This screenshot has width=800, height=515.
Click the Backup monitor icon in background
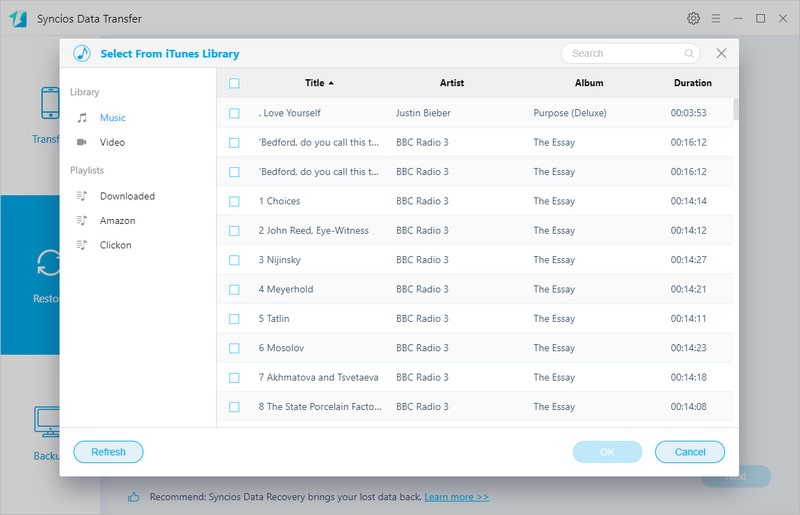pyautogui.click(x=47, y=422)
